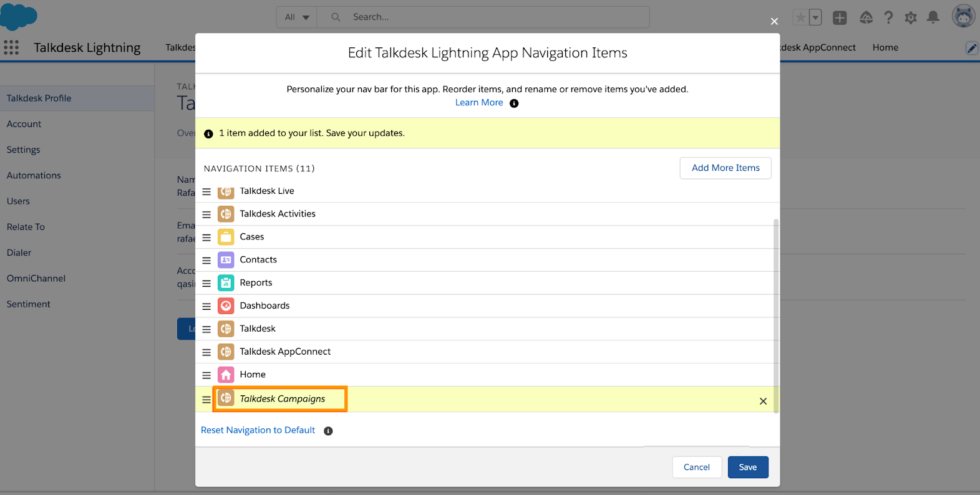This screenshot has height=495, width=980.
Task: Close the Edit Navigation Items dialog
Action: coord(774,21)
